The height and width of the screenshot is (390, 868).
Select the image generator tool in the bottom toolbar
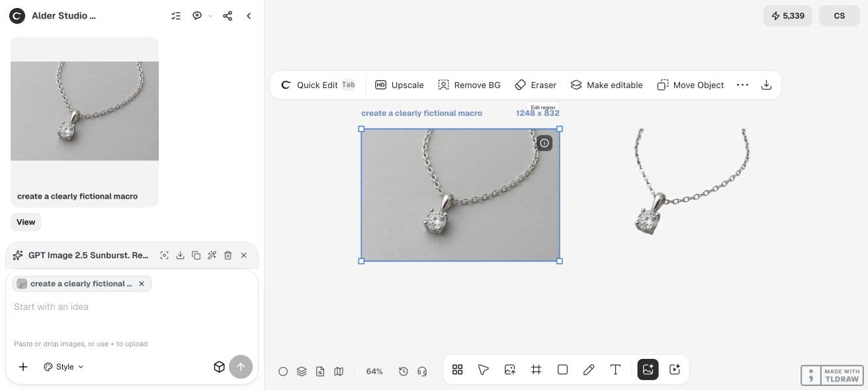pyautogui.click(x=648, y=369)
